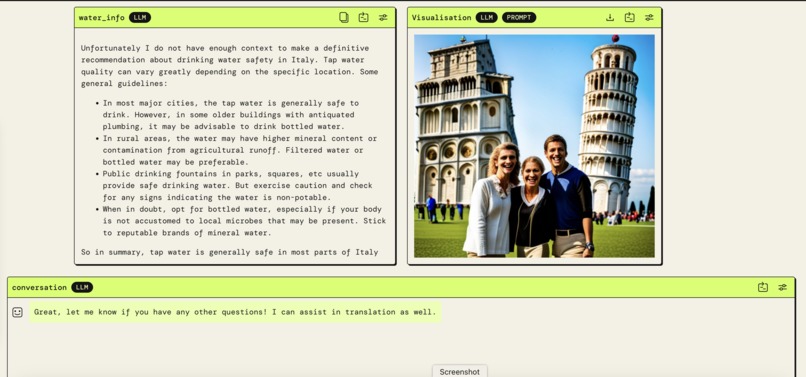Click the line starting 'So in summary'
The height and width of the screenshot is (377, 806).
[229, 252]
